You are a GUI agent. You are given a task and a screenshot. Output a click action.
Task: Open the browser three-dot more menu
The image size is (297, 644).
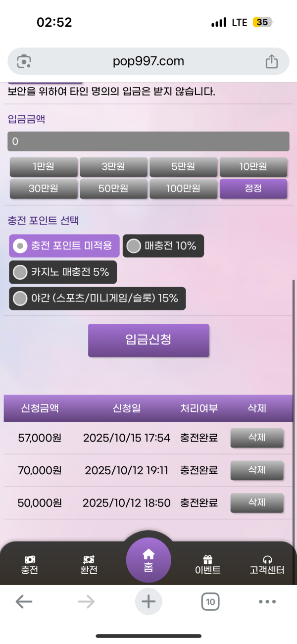[x=267, y=601]
